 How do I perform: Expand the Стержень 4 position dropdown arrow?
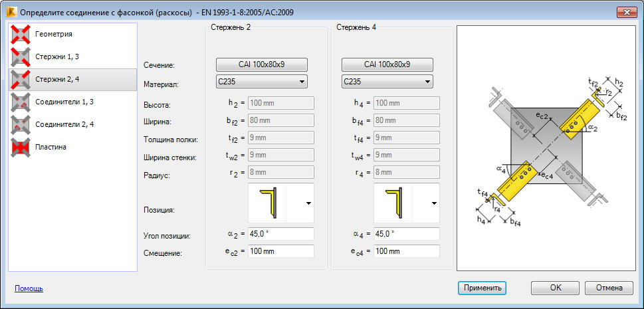434,203
